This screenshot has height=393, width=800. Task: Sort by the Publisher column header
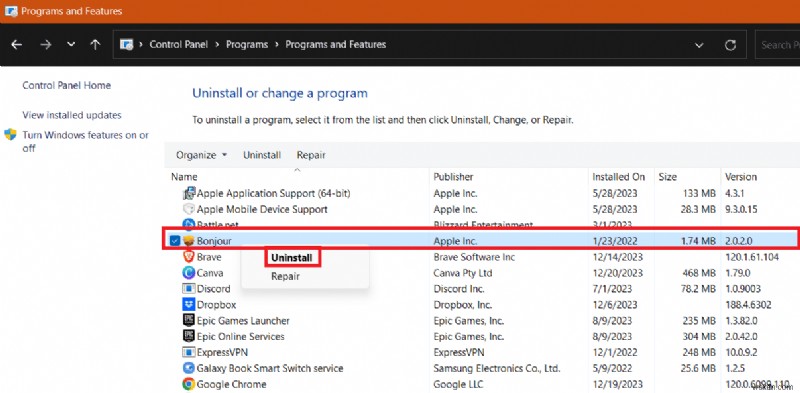click(x=453, y=177)
